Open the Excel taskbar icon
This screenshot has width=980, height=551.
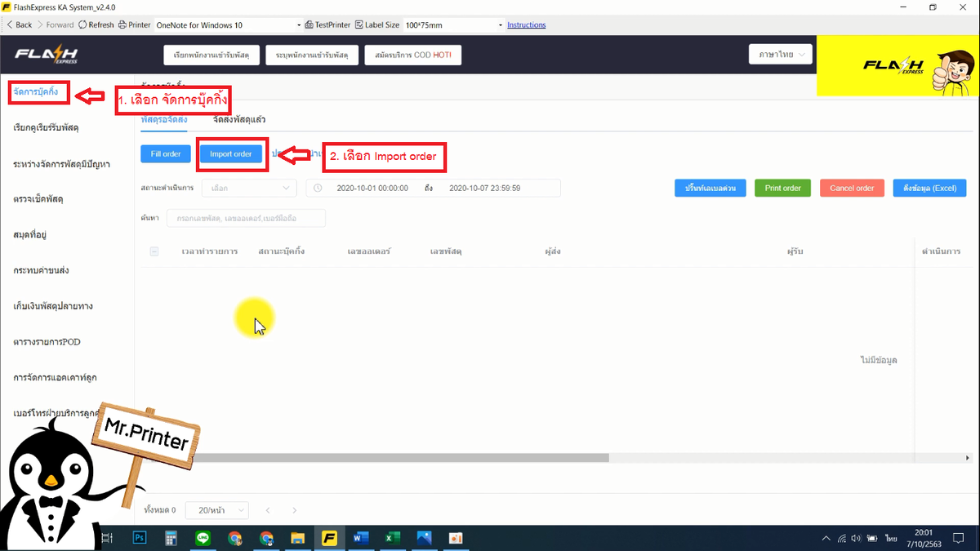coord(392,538)
